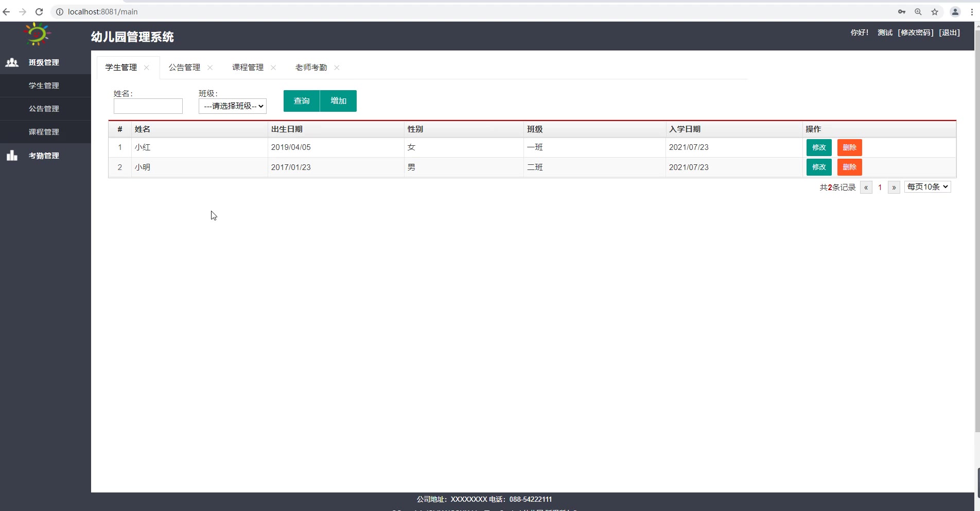
Task: Close the 老师考勤 tab
Action: [337, 67]
